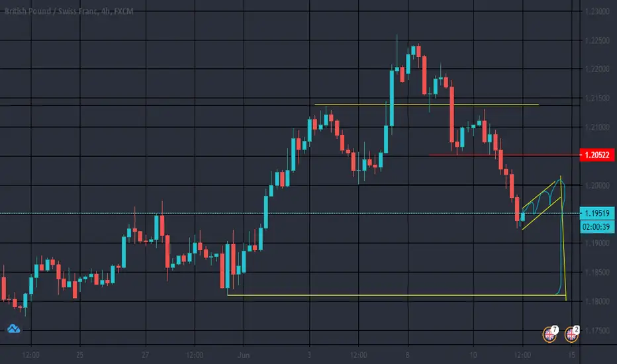This screenshot has height=364, width=617.
Task: Click the 1.20000 price axis label
Action: (597, 185)
